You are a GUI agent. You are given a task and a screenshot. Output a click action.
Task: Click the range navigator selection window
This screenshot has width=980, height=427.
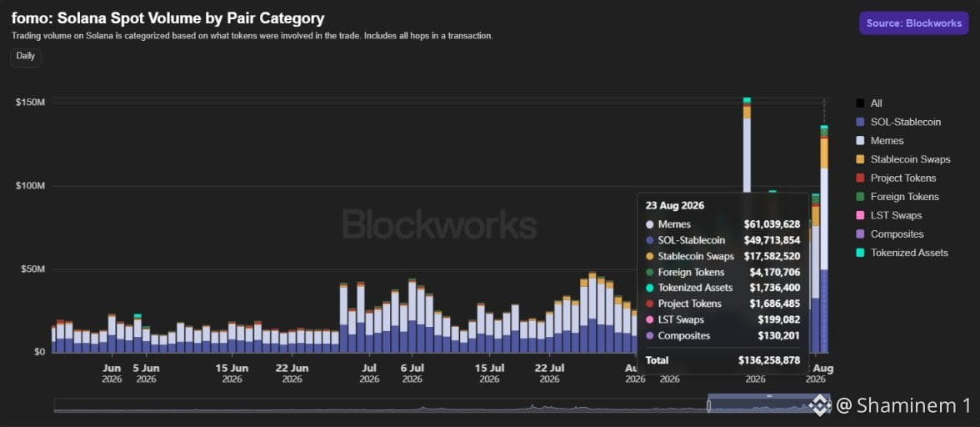pos(770,405)
